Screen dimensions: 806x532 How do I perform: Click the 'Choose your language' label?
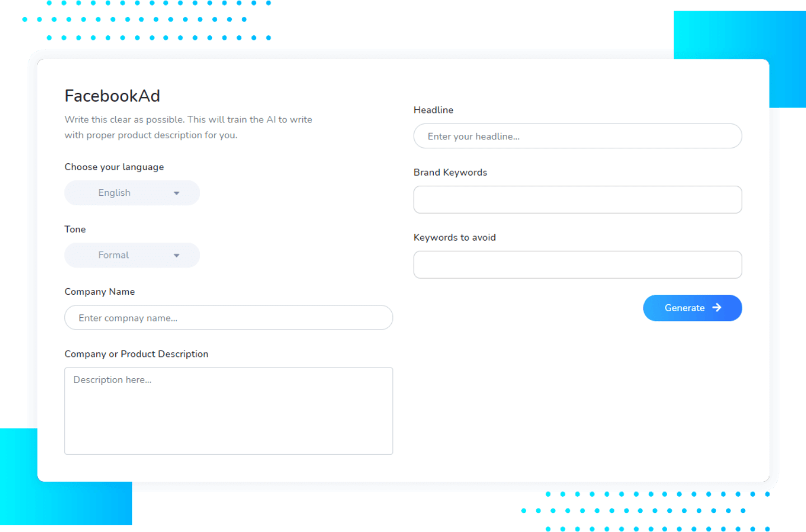click(114, 167)
